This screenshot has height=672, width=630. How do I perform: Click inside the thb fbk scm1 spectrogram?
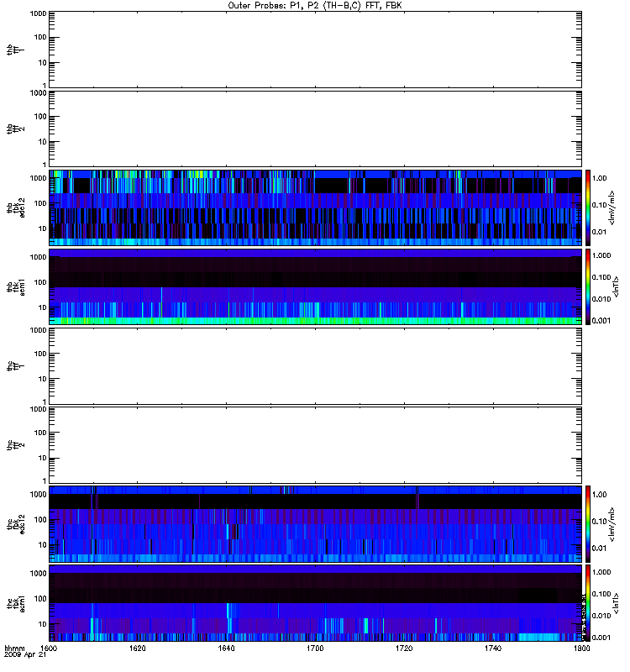(315, 286)
